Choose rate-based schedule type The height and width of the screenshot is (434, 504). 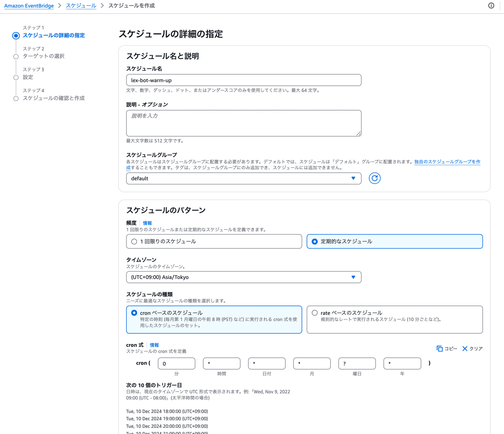tap(395, 319)
